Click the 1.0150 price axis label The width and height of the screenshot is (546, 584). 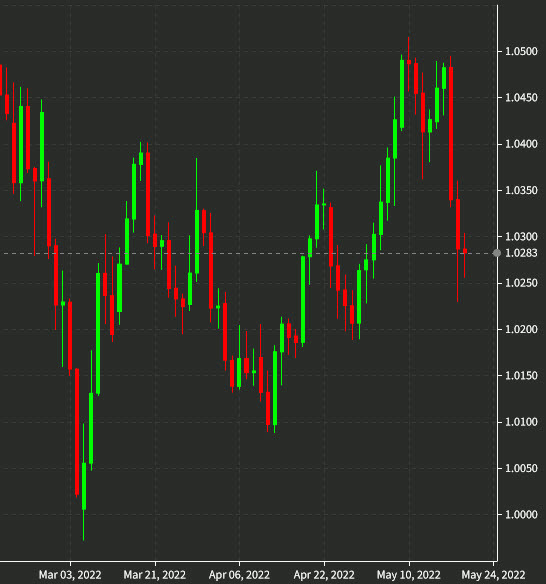(x=521, y=375)
